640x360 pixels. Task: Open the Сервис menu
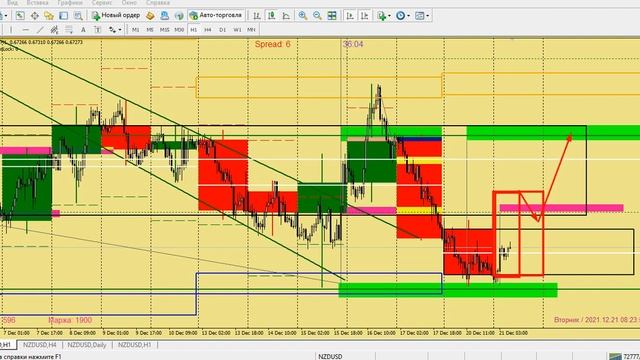(x=102, y=3)
